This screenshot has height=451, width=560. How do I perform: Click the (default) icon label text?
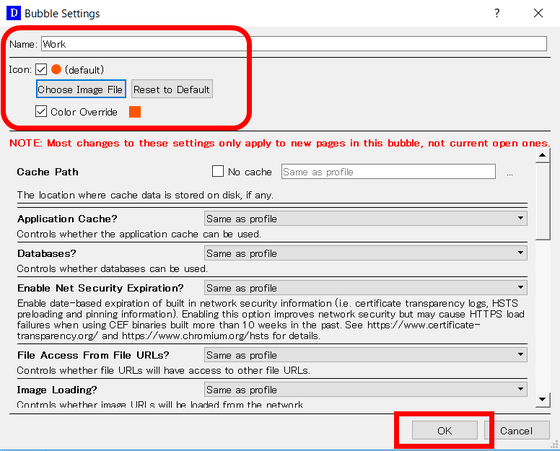[84, 70]
